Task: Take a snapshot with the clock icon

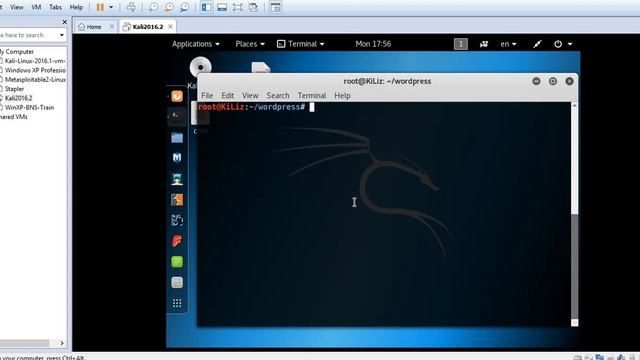Action: [x=153, y=7]
